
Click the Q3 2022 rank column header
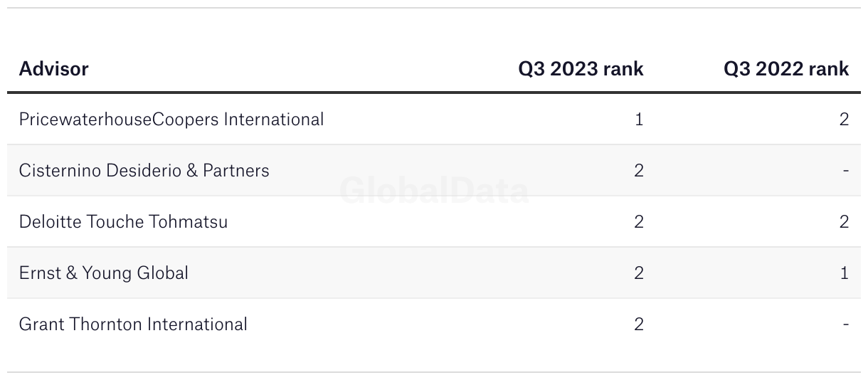[786, 69]
